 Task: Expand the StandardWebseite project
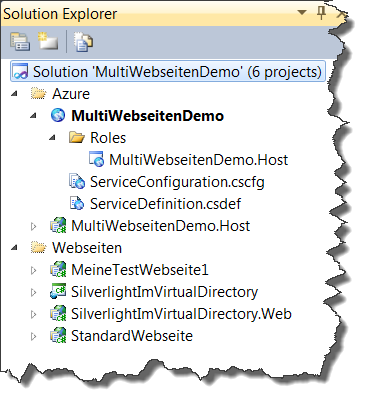tap(33, 336)
